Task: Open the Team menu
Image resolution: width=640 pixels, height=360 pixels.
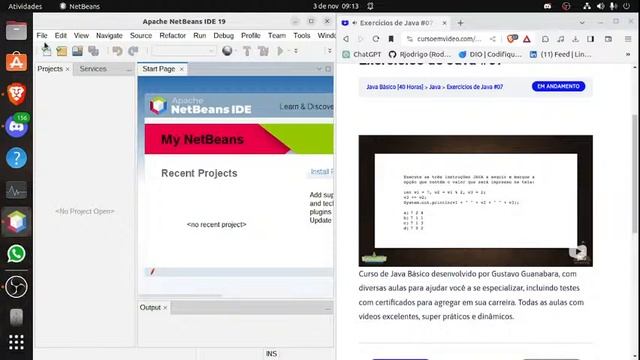Action: click(x=277, y=36)
